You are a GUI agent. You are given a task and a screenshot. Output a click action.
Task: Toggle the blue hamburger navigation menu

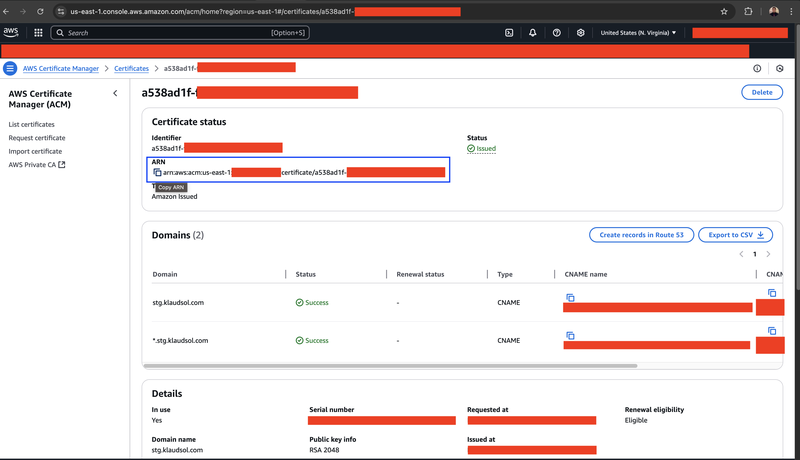tap(10, 68)
